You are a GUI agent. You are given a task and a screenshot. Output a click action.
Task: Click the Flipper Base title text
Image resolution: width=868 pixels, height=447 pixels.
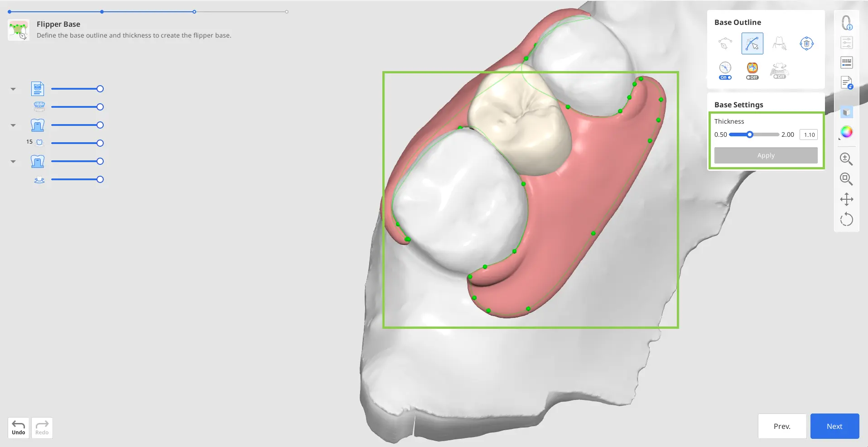[58, 24]
